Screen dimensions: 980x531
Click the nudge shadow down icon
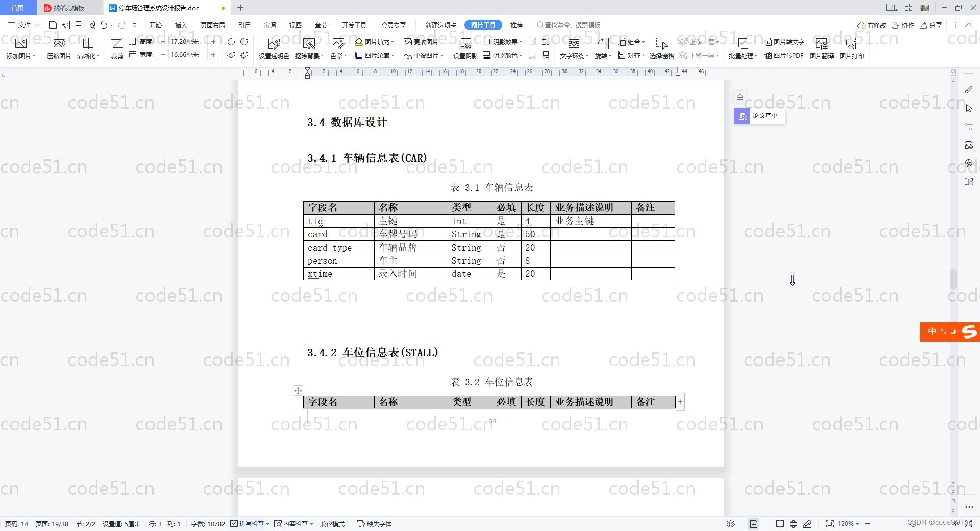click(546, 42)
